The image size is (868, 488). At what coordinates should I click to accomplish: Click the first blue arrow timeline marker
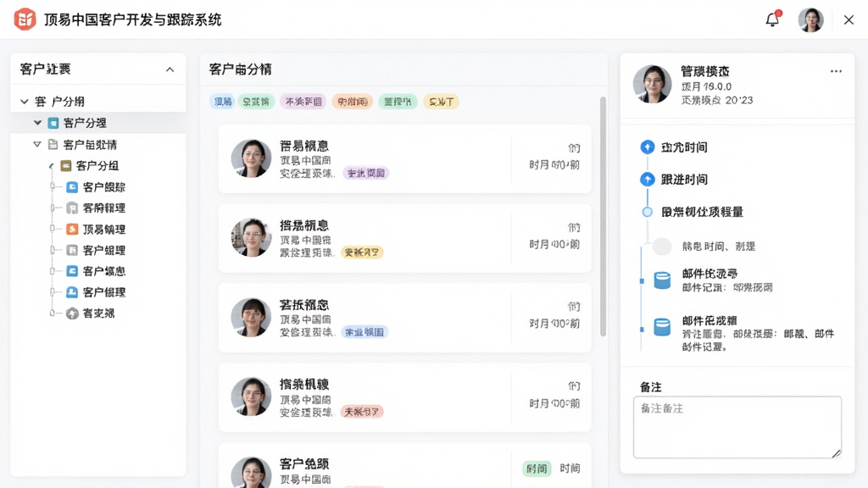coord(647,147)
